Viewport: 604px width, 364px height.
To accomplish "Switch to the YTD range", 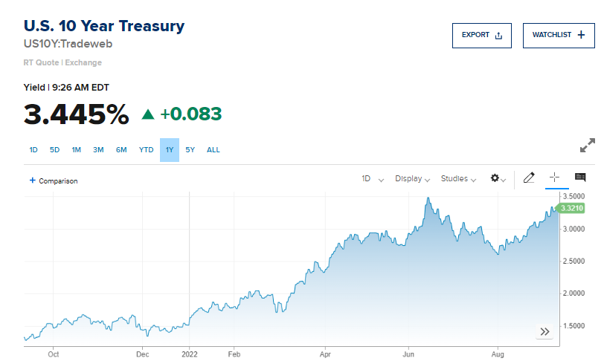I will pos(147,150).
